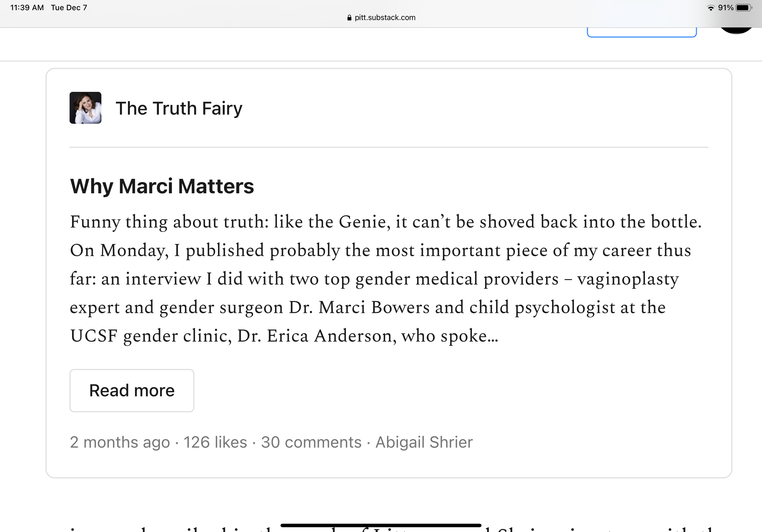The height and width of the screenshot is (532, 762).
Task: Click the blue outlined button under address bar
Action: click(x=641, y=32)
